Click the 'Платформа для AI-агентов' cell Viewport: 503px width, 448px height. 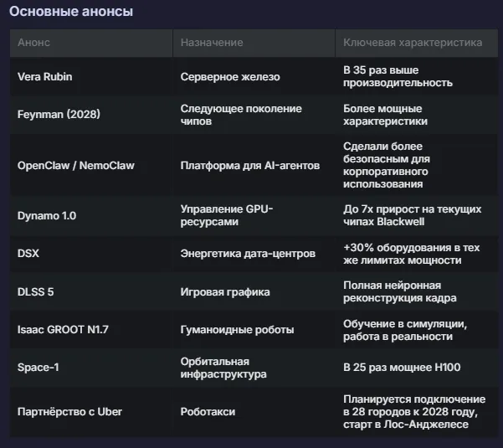254,165
